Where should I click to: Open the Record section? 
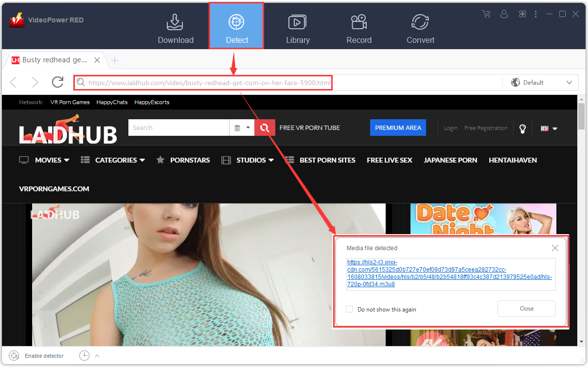(359, 29)
